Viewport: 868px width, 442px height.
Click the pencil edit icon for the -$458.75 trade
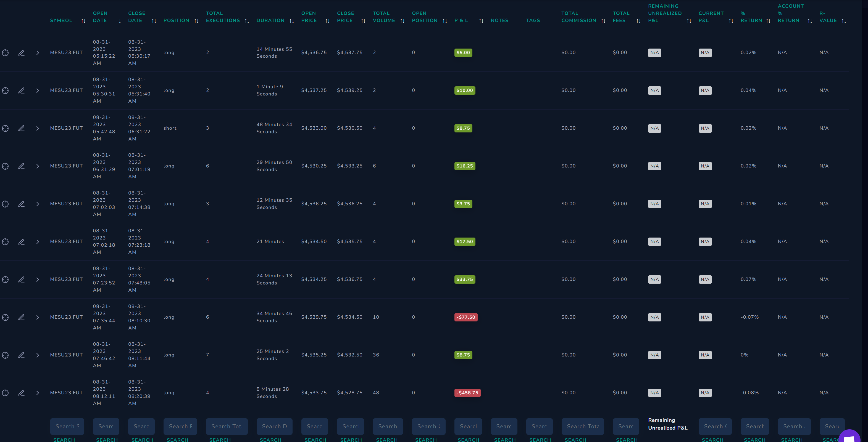(x=21, y=393)
